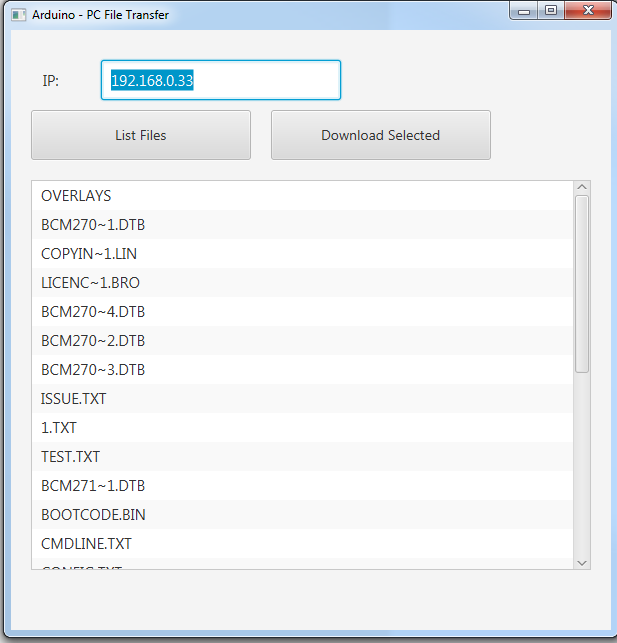
Task: Click the file list scroll up arrow
Action: (x=582, y=187)
